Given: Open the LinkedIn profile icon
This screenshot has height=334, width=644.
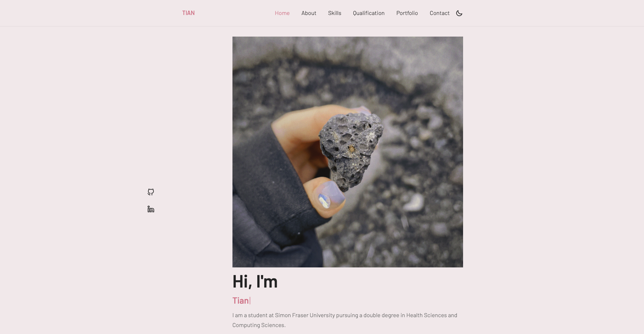Looking at the screenshot, I should pos(151,209).
